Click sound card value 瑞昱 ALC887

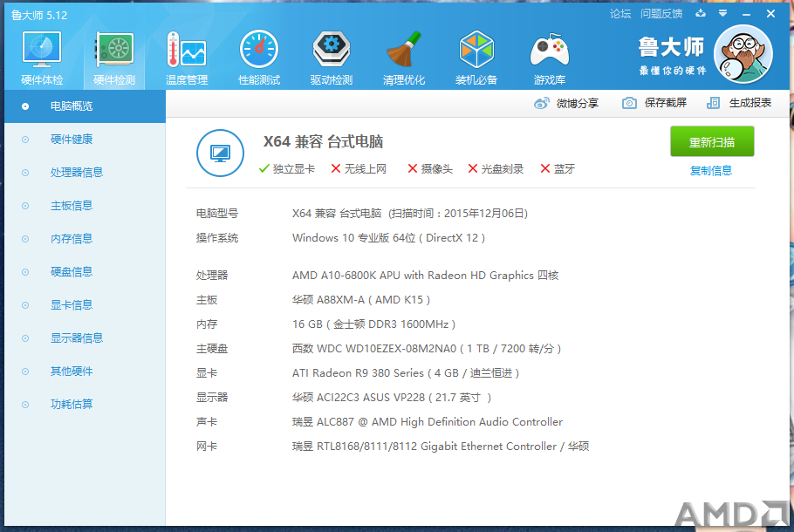click(428, 421)
